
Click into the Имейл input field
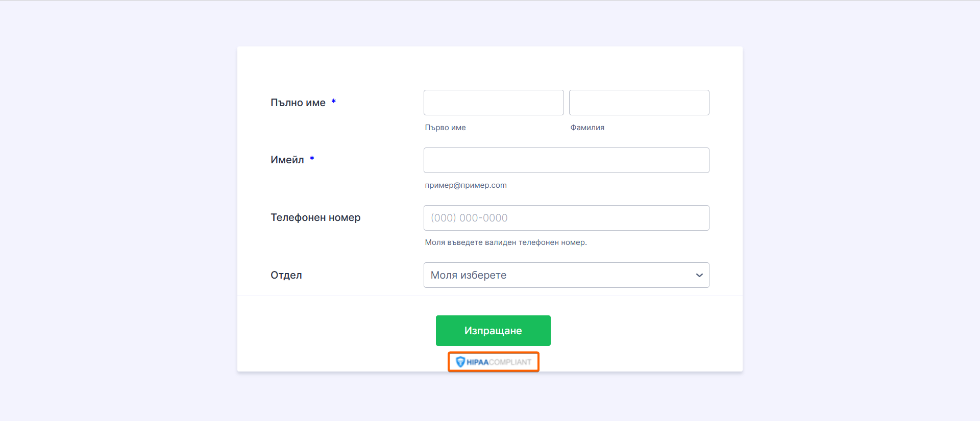(x=566, y=160)
